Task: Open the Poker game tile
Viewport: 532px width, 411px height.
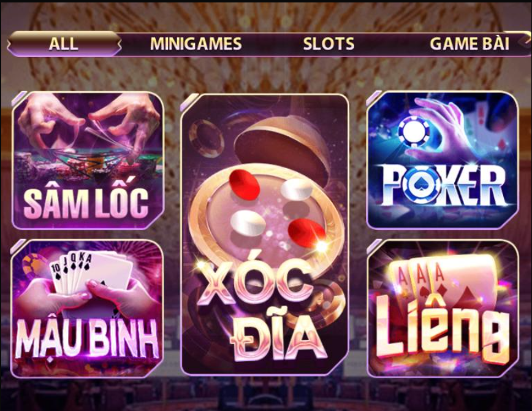Action: [x=443, y=160]
